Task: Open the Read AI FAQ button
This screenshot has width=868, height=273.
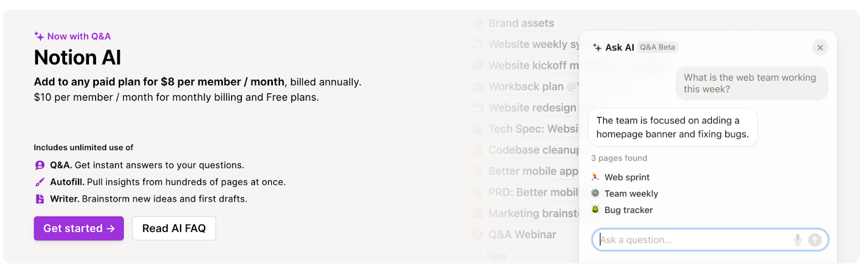Action: [174, 229]
